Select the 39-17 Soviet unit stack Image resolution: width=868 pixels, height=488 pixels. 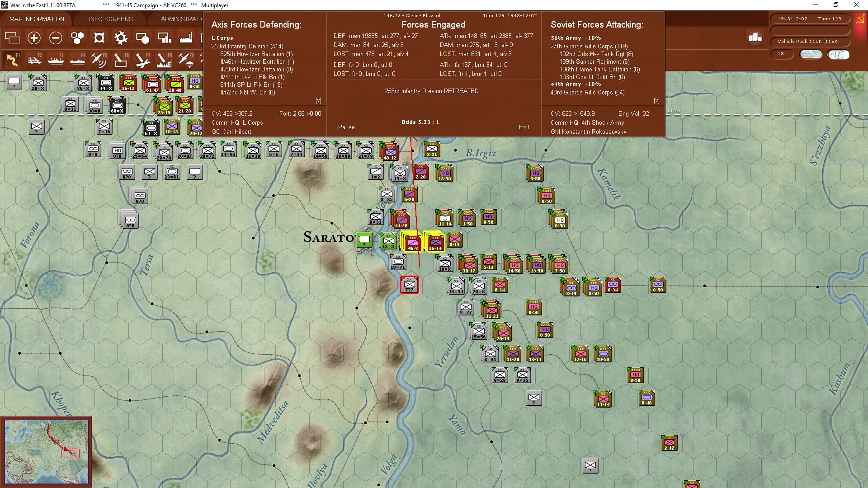pos(469,265)
